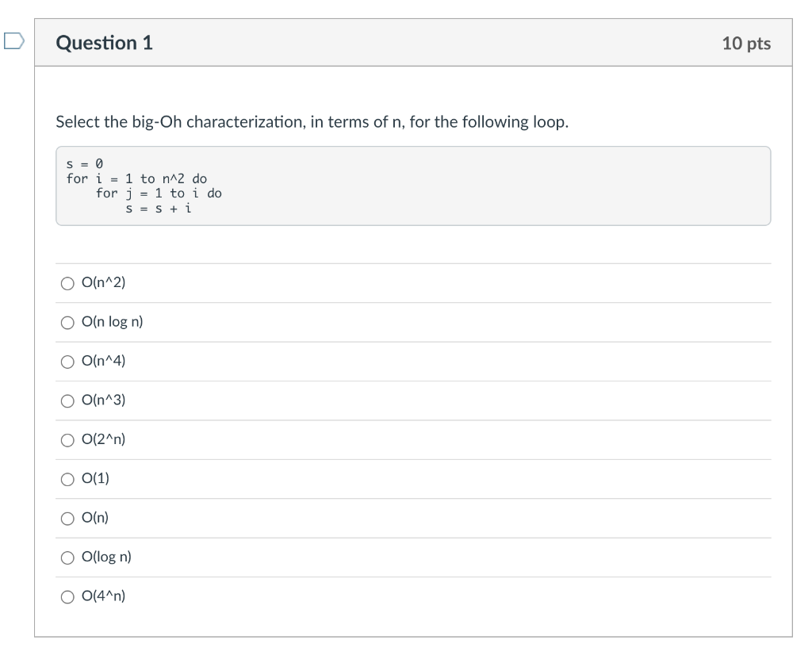Mark O(n^3) as the correct answer
Screen dimensions: 812x659
(67, 400)
